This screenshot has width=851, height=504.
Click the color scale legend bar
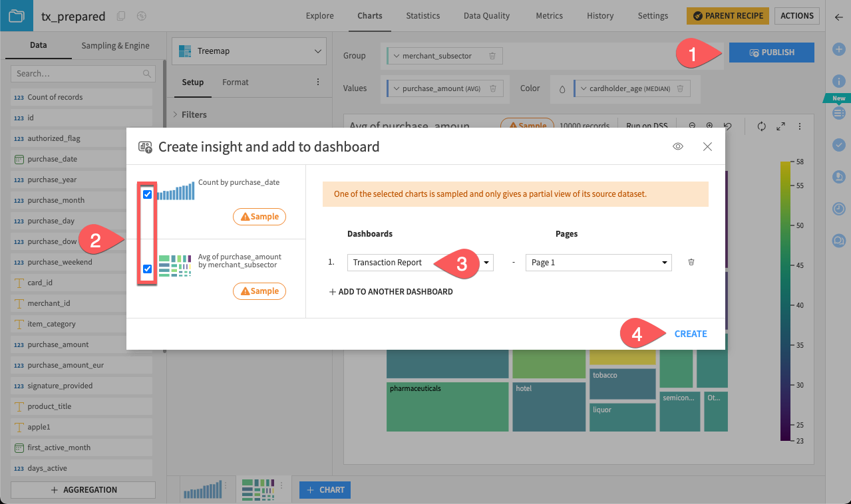tap(785, 301)
